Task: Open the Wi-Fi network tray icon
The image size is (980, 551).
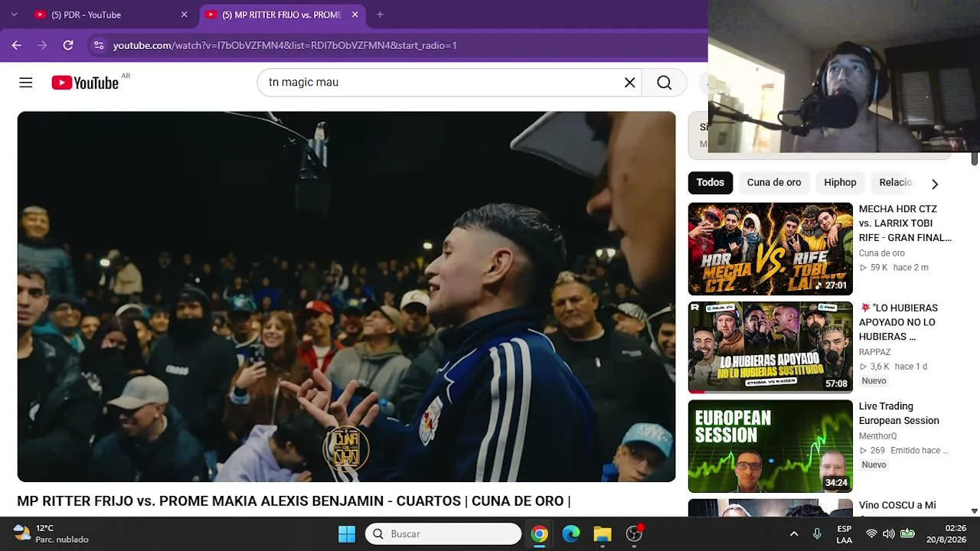Action: click(x=871, y=534)
